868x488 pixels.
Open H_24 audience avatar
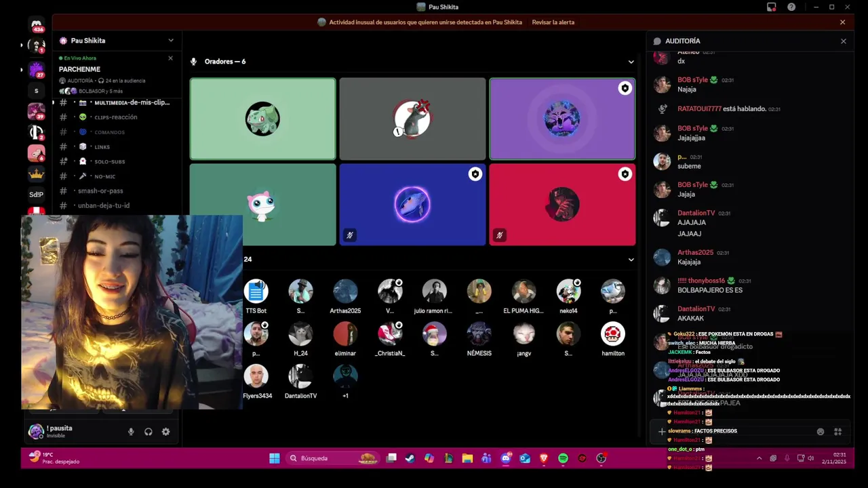tap(300, 334)
